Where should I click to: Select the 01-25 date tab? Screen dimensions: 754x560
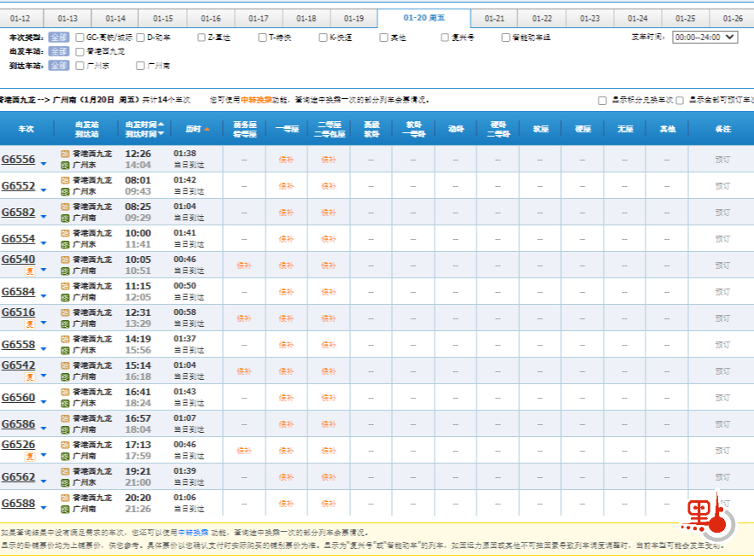pos(685,19)
